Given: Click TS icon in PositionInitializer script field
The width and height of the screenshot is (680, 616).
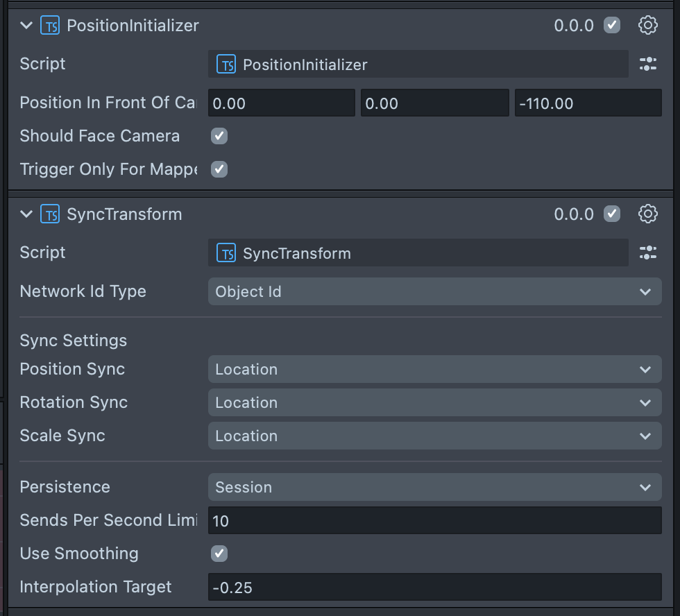Looking at the screenshot, I should (226, 65).
